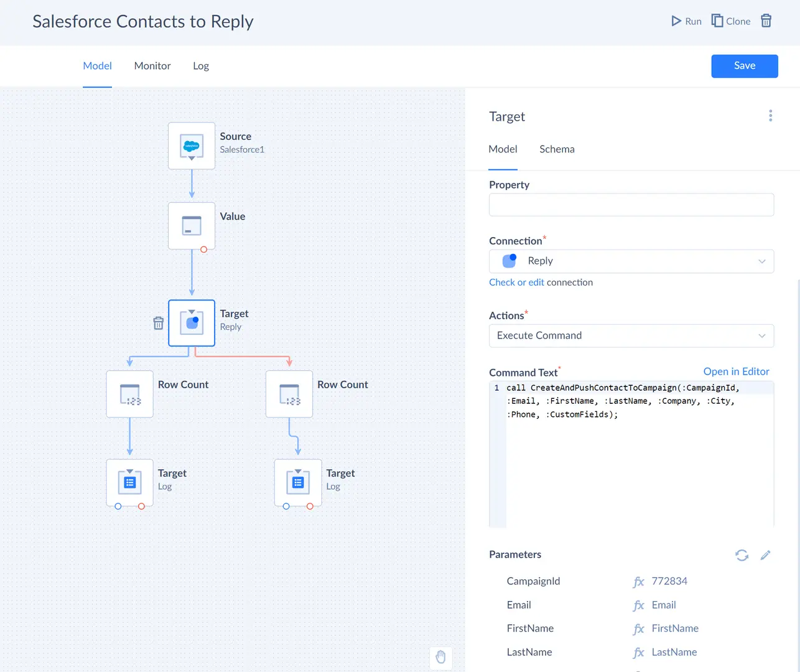Screen dimensions: 800x672
Task: Click into the Property input field
Action: pyautogui.click(x=631, y=205)
